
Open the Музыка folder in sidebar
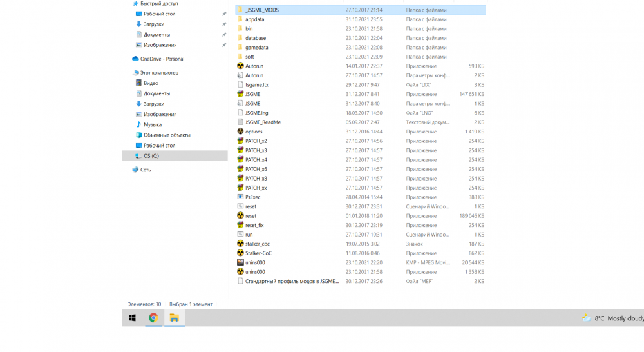(153, 124)
